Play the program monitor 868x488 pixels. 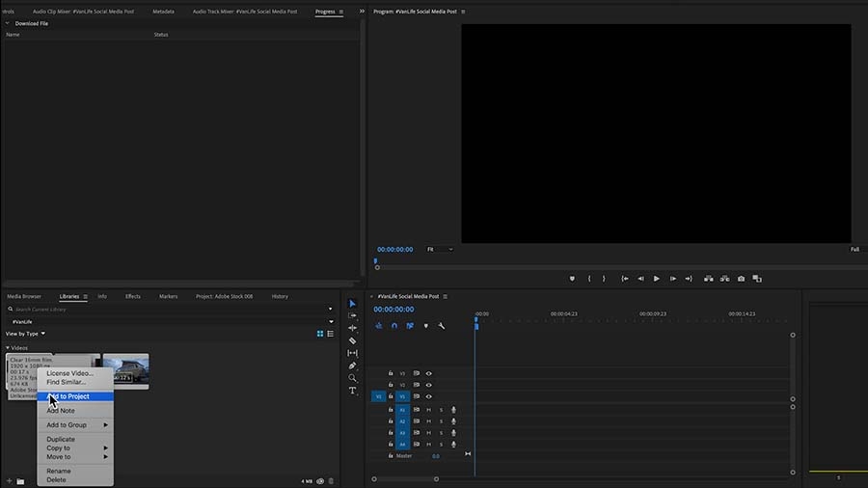[656, 279]
